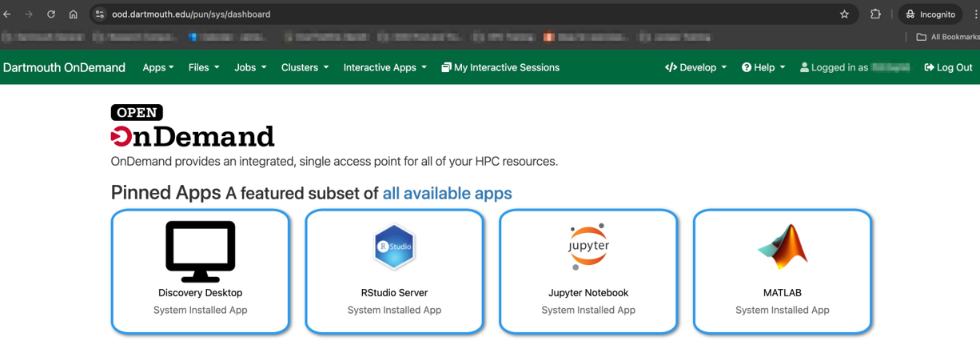The height and width of the screenshot is (345, 980).
Task: Click the Jupyter logo icon
Action: pyautogui.click(x=588, y=247)
